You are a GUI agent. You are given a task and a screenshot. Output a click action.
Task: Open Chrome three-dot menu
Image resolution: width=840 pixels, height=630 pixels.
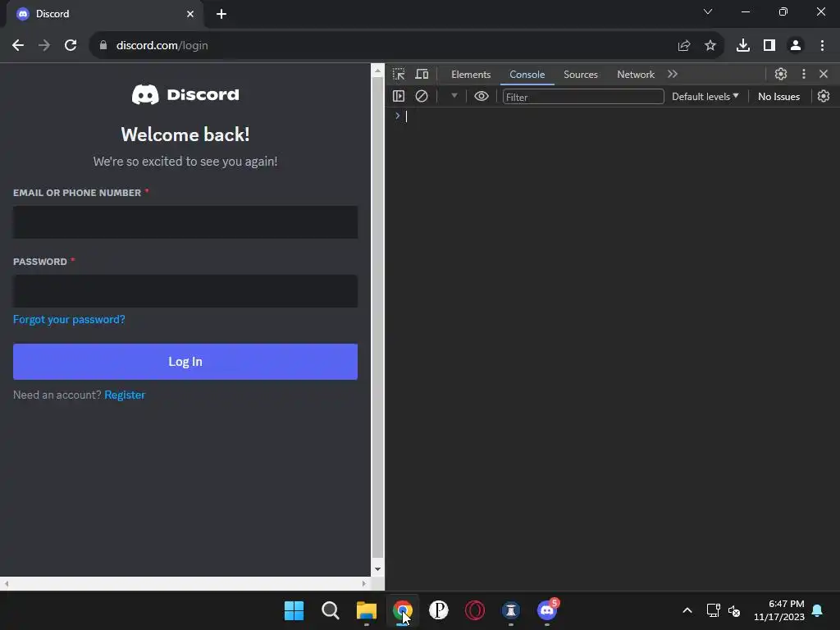point(822,46)
